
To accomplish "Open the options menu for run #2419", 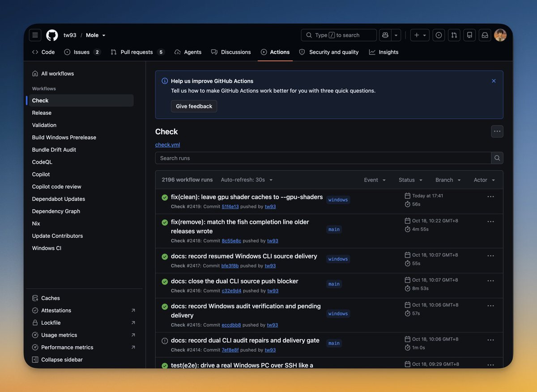I will [x=490, y=197].
